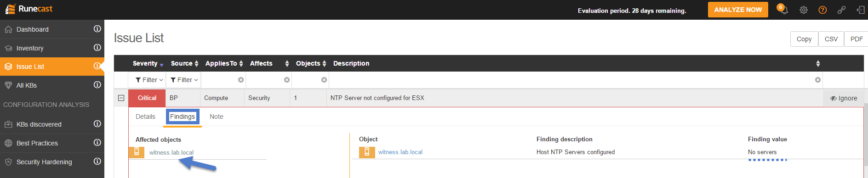Click the link chain icon in header
The height and width of the screenshot is (178, 868).
point(841,10)
